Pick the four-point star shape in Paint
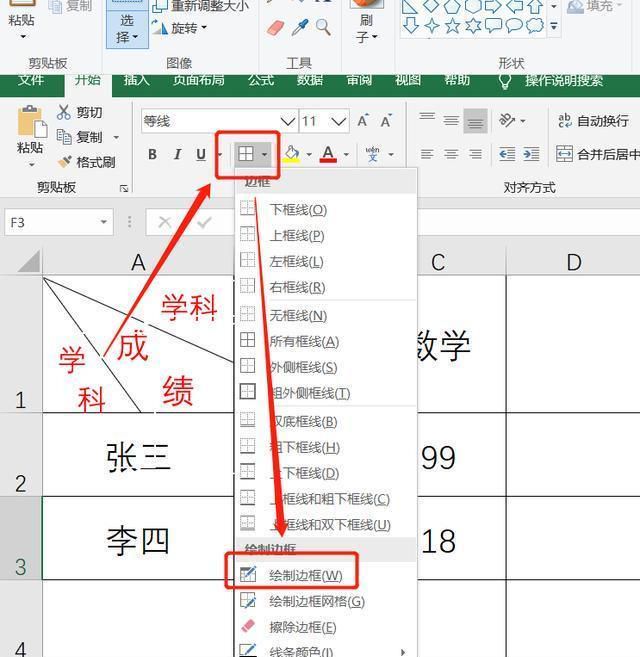The image size is (640, 657). [x=432, y=26]
